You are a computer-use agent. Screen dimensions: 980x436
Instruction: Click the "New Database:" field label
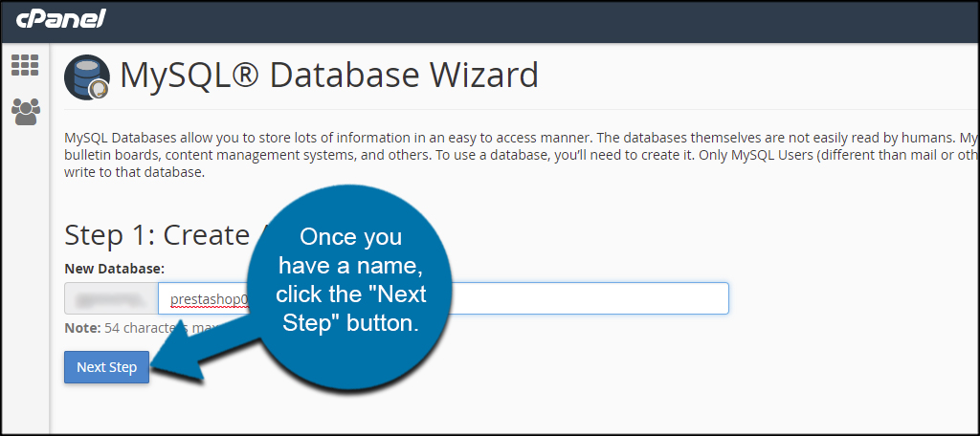pos(115,270)
